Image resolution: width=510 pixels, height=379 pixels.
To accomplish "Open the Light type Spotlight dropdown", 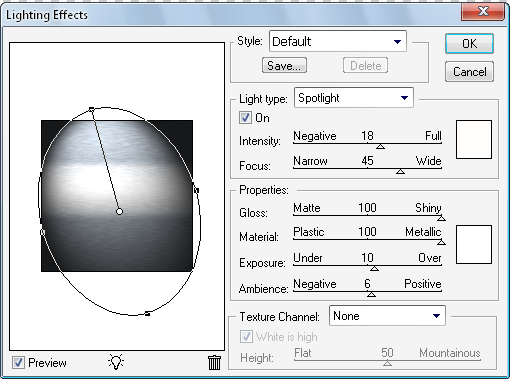I will pyautogui.click(x=354, y=98).
